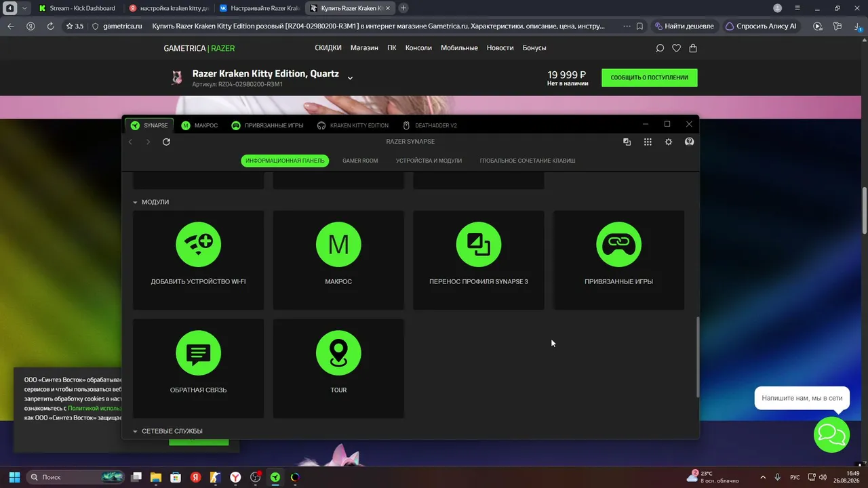Open the Gametrica shopping cart

click(692, 48)
